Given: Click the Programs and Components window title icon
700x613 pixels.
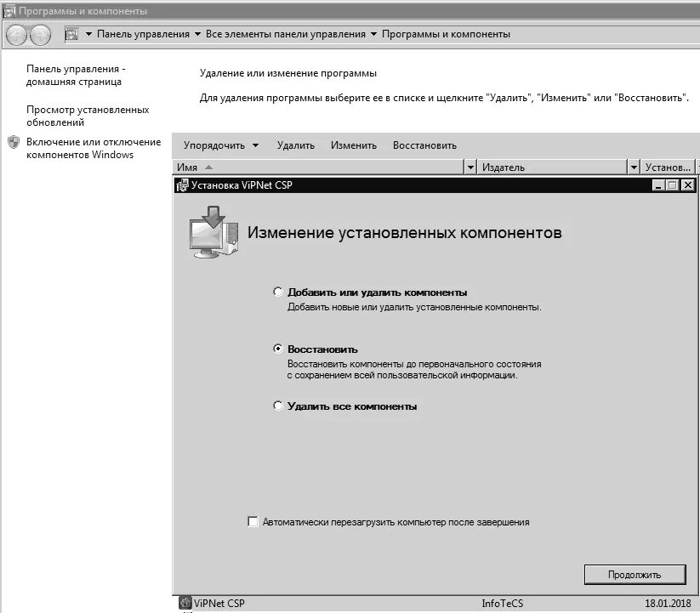Looking at the screenshot, I should (9, 11).
